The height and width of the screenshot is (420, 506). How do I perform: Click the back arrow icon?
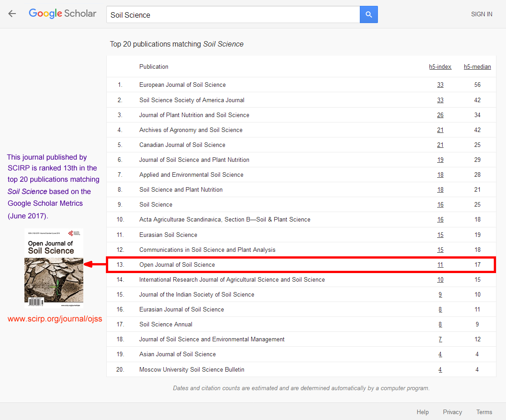12,14
